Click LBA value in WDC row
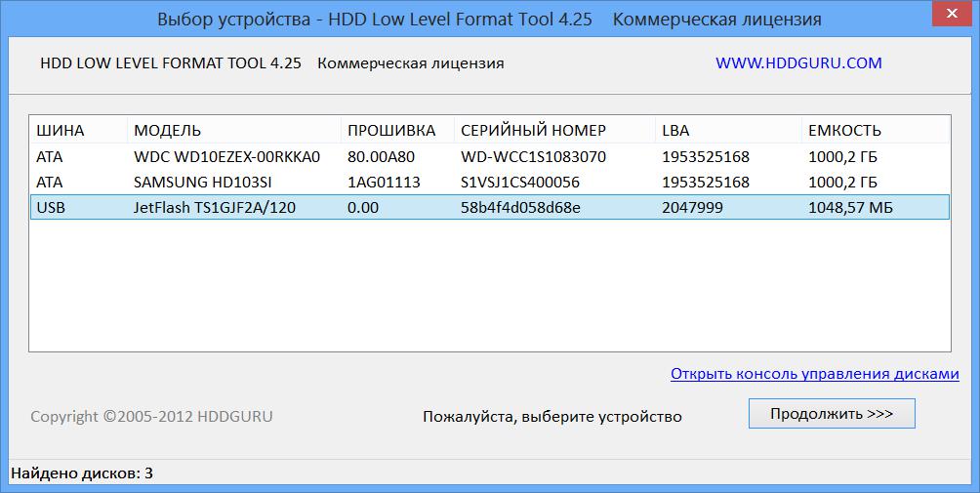The width and height of the screenshot is (980, 493). point(706,156)
